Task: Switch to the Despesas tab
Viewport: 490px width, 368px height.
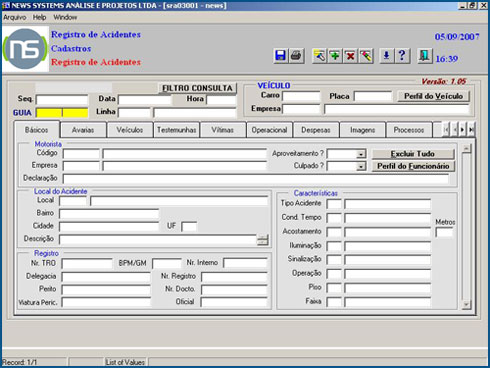Action: click(x=316, y=130)
